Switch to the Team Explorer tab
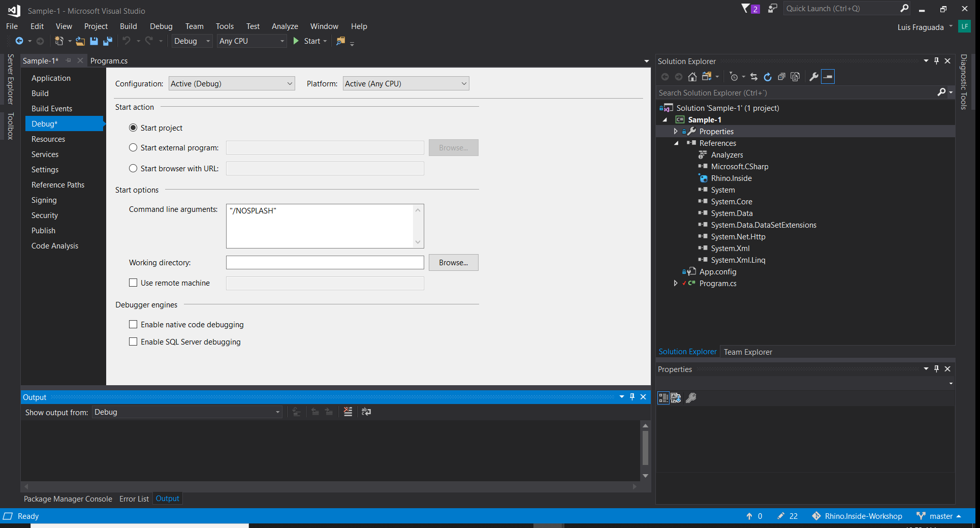980x528 pixels. (748, 352)
